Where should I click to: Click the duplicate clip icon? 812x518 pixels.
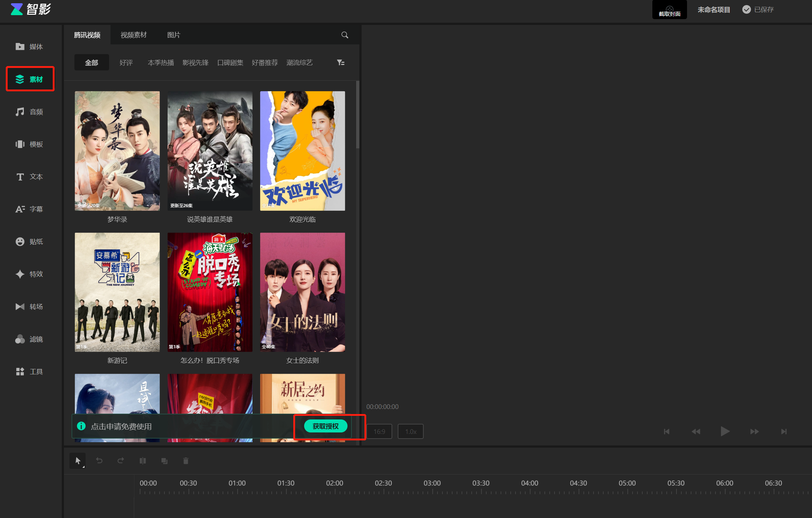click(x=164, y=461)
